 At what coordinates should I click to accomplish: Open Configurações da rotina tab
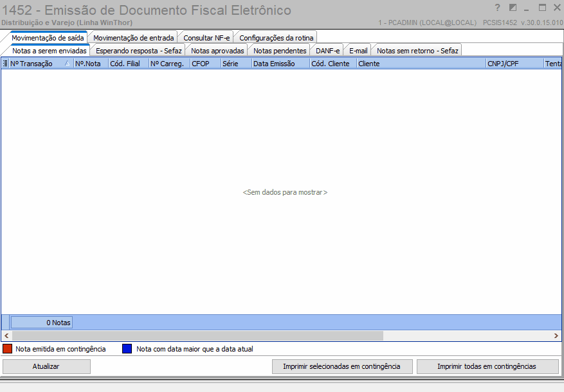pyautogui.click(x=277, y=38)
